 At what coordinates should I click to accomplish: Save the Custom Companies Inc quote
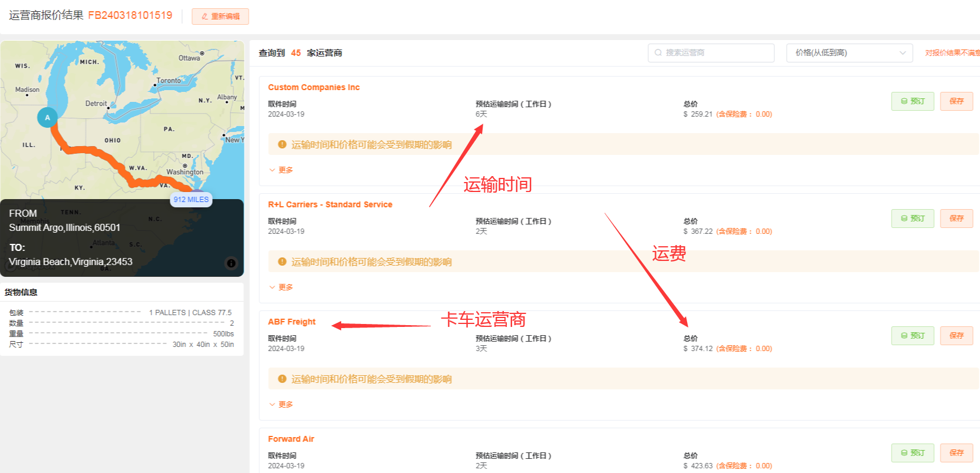[956, 101]
